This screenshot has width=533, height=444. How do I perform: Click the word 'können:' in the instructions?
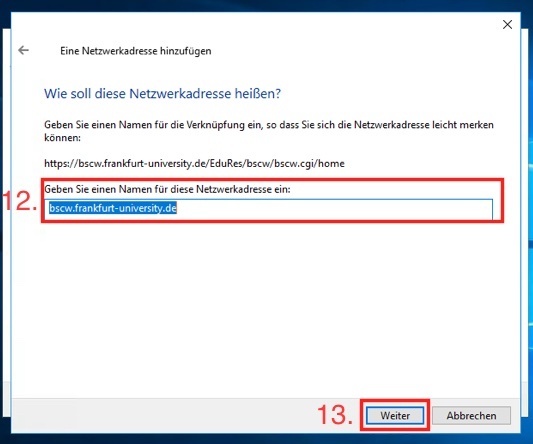(x=63, y=138)
